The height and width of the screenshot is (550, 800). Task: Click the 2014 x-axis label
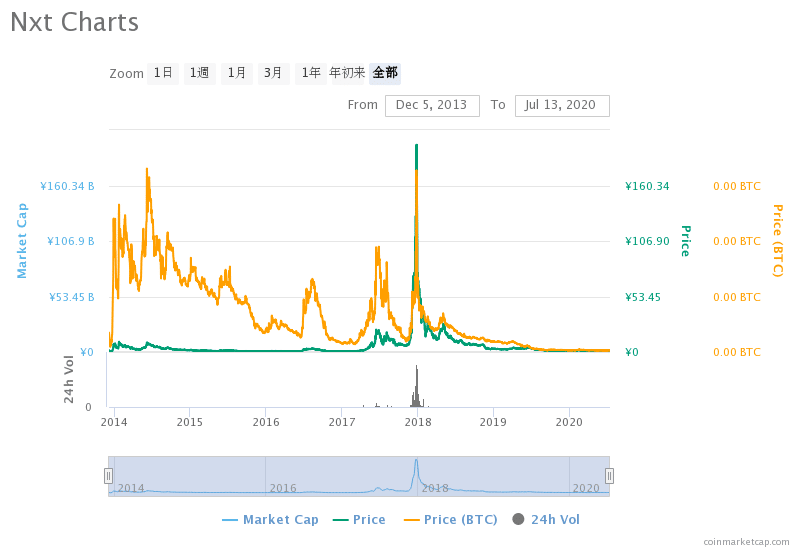(x=114, y=422)
